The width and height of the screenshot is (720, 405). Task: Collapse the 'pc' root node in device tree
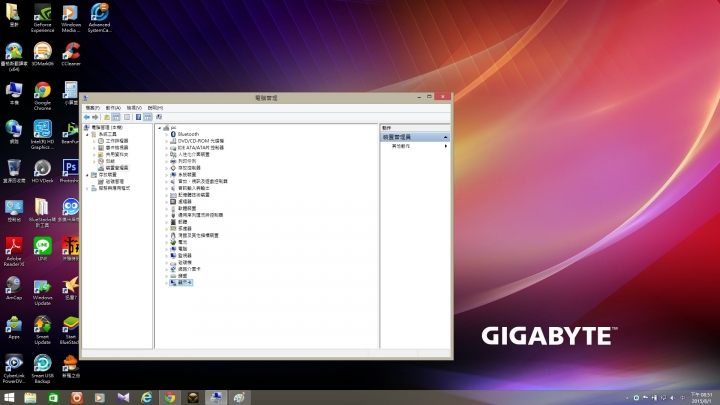159,128
